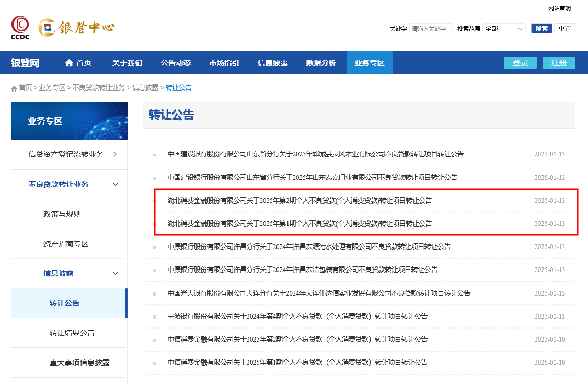Open the 搜索范围 dropdown
Screen dimensions: 588x384
pyautogui.click(x=504, y=29)
